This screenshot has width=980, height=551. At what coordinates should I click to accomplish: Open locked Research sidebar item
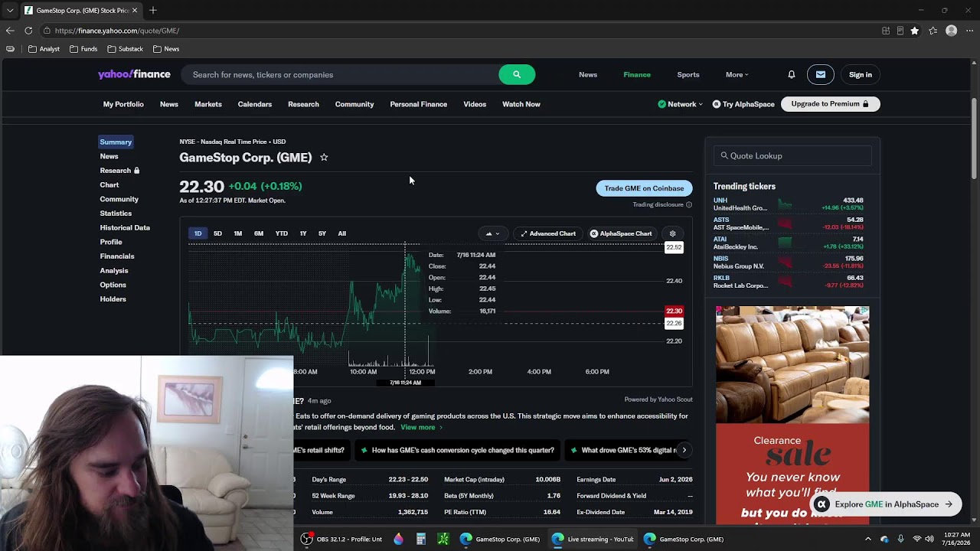119,171
